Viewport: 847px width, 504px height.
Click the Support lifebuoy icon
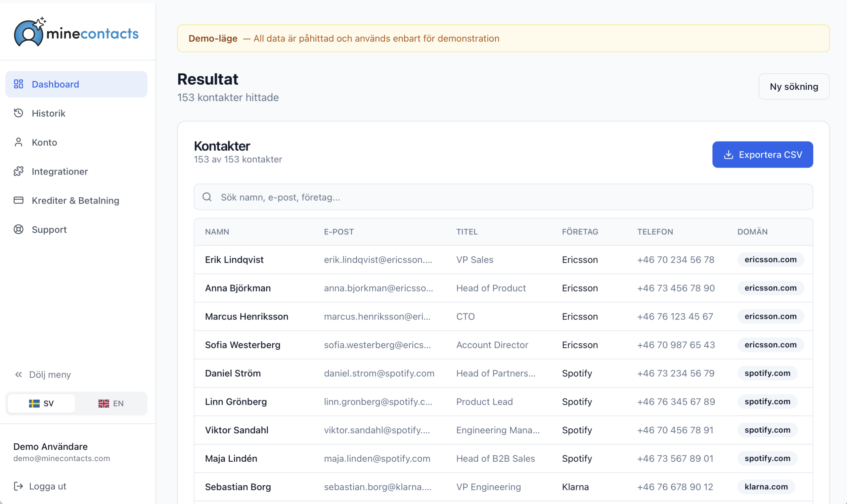[x=18, y=230]
